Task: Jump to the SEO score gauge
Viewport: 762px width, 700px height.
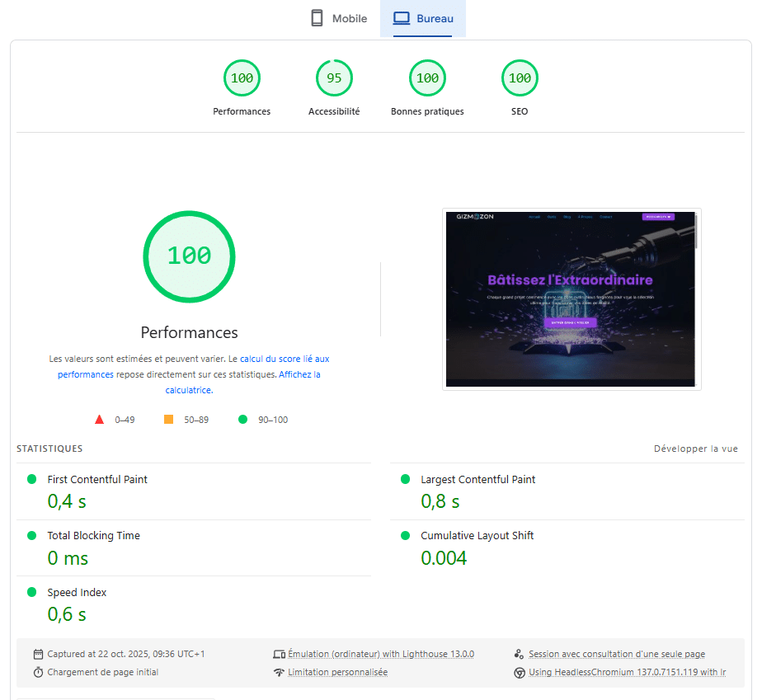Action: coord(520,78)
